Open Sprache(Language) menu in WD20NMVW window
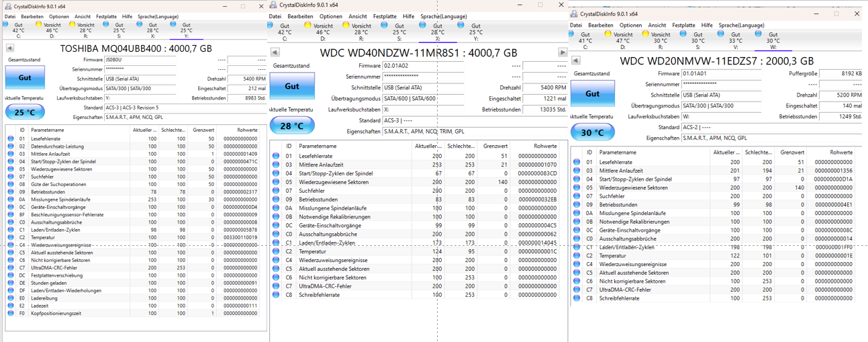 tap(742, 26)
